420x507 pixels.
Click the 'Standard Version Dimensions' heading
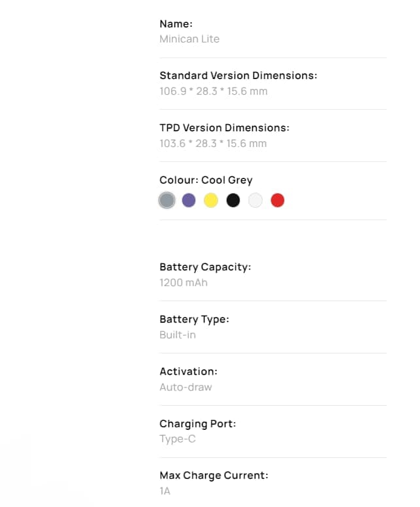(238, 76)
